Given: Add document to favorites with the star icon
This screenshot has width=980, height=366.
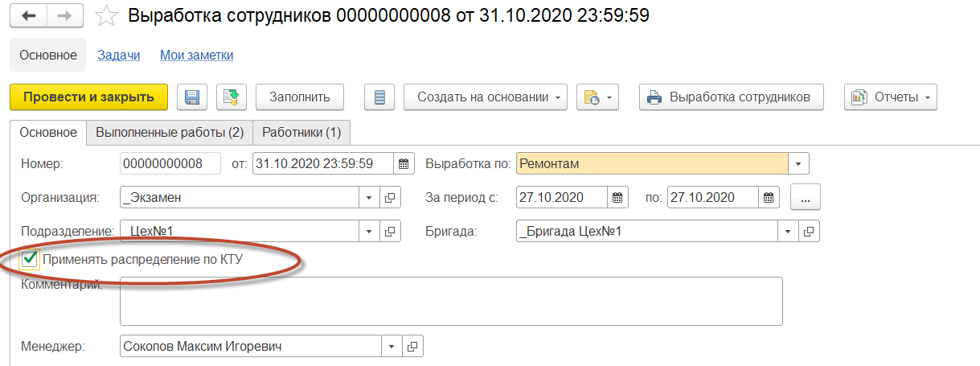Looking at the screenshot, I should coord(105,15).
